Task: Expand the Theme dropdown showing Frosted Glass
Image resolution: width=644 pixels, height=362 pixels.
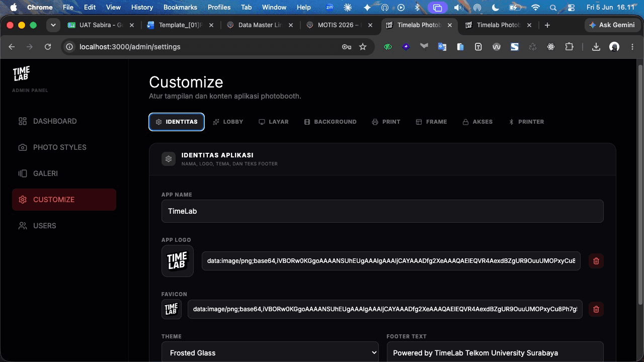Action: pos(270,352)
